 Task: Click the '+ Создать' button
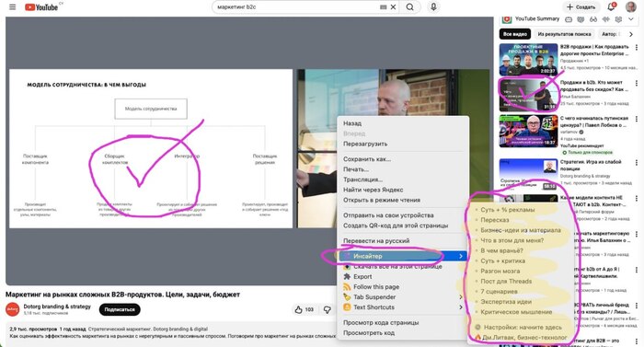point(581,7)
